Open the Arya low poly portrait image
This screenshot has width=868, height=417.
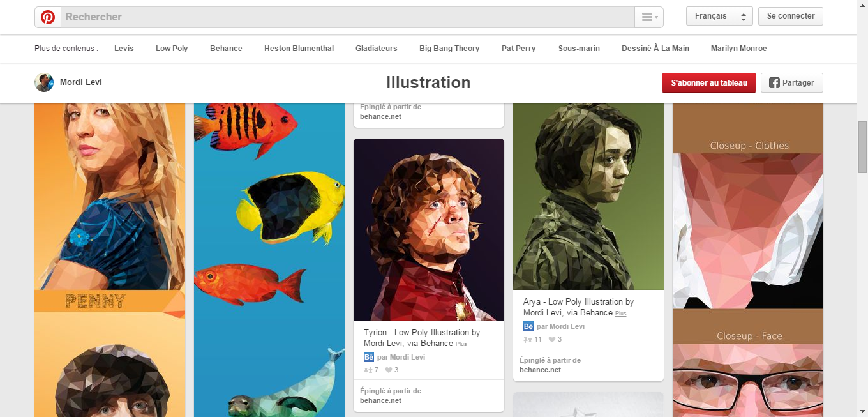click(x=588, y=197)
